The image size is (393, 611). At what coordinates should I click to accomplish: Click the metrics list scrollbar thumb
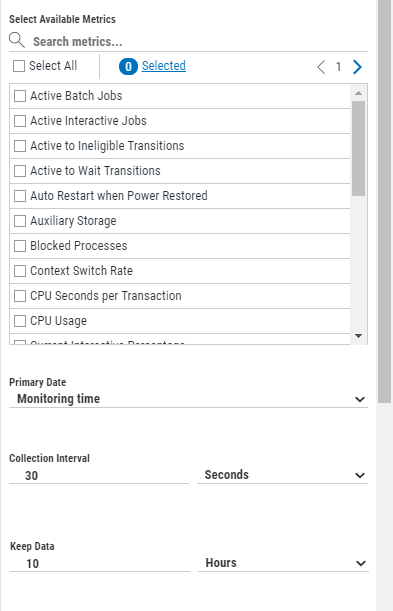click(x=358, y=148)
